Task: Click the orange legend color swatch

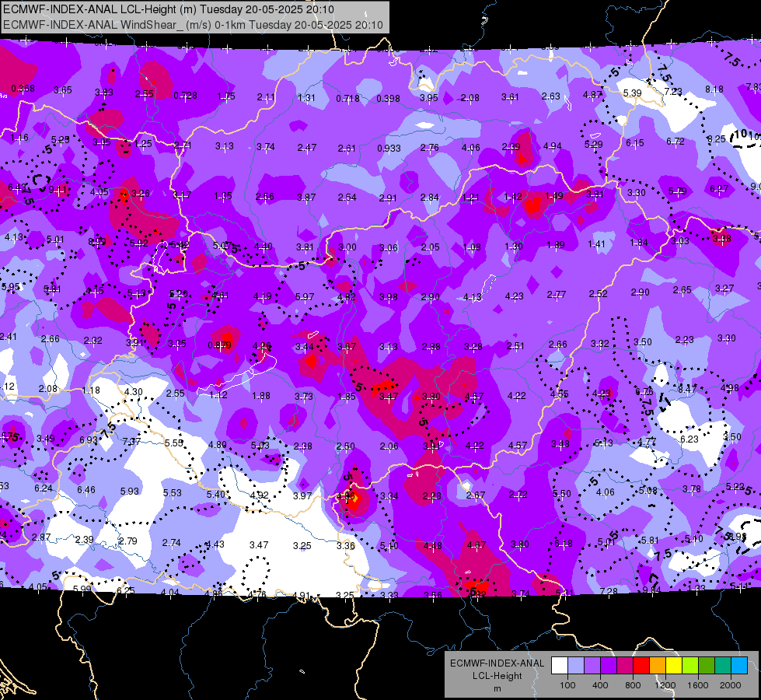Action: 658,666
